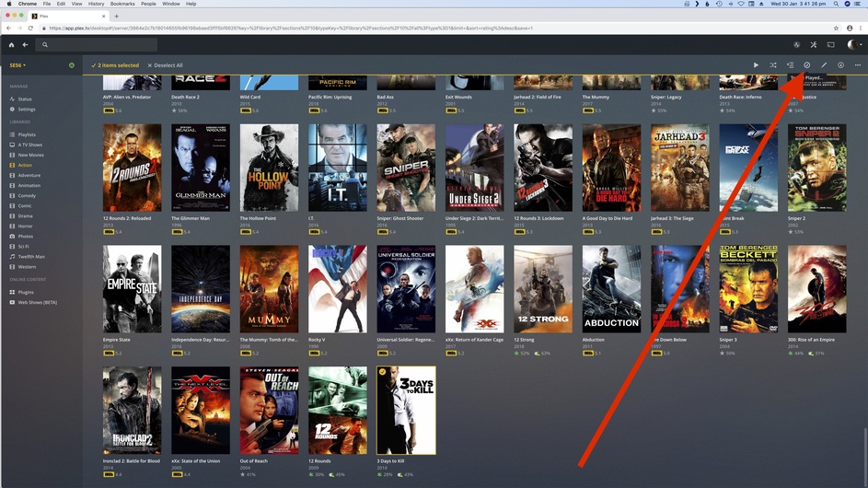Viewport: 868px width, 488px height.
Task: Open the Adventure library
Action: (29, 175)
